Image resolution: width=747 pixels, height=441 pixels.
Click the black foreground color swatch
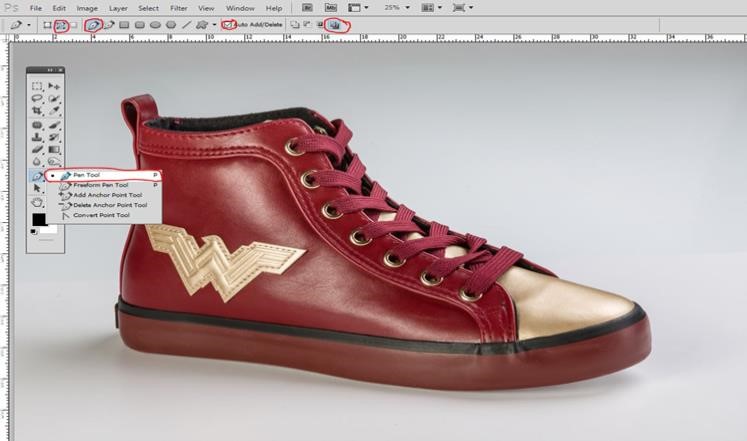(x=39, y=220)
